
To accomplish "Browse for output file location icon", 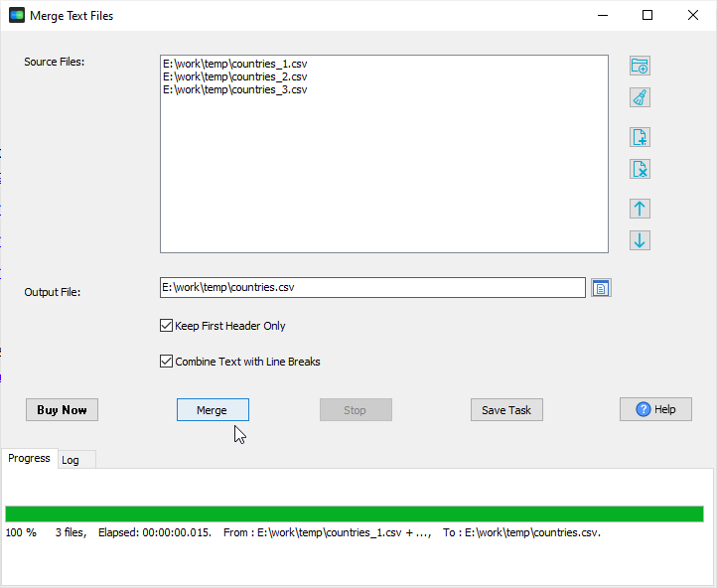I will click(x=601, y=288).
